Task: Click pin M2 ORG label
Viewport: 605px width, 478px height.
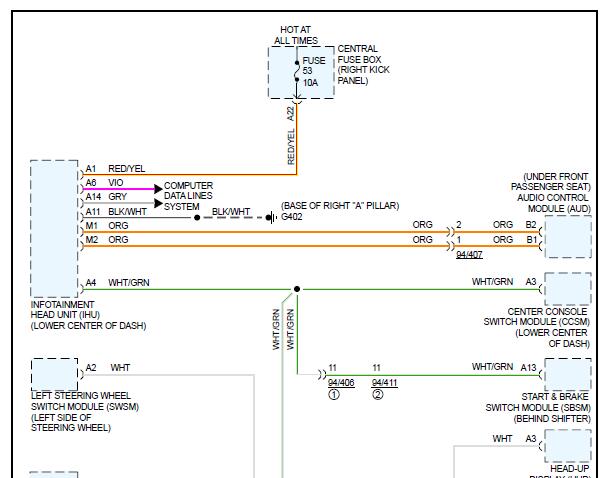Action: [107, 240]
